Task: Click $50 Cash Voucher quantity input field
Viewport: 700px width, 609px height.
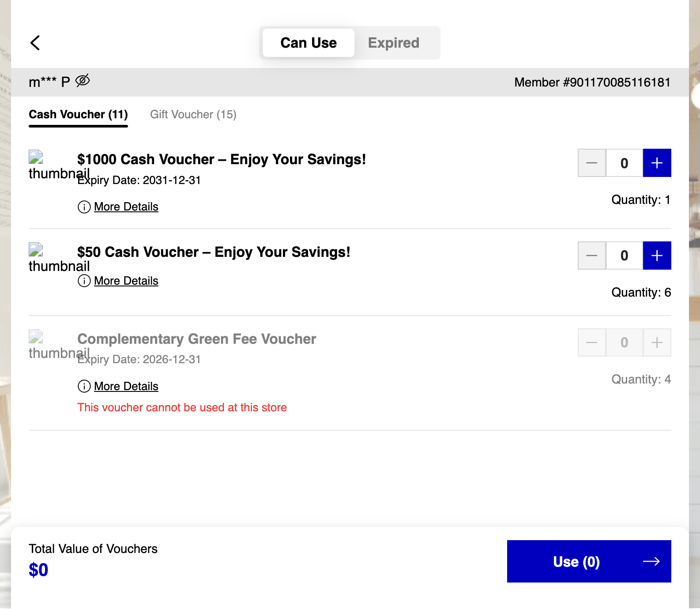Action: coord(625,256)
